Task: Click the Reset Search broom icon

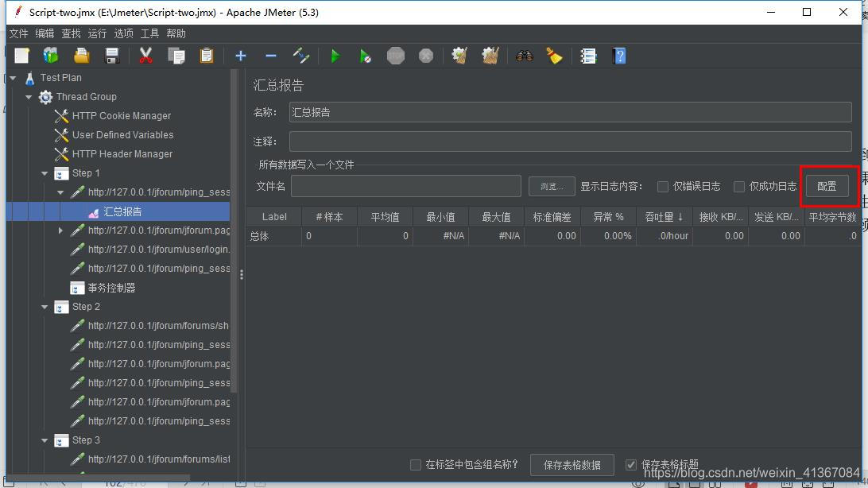Action: click(x=554, y=56)
